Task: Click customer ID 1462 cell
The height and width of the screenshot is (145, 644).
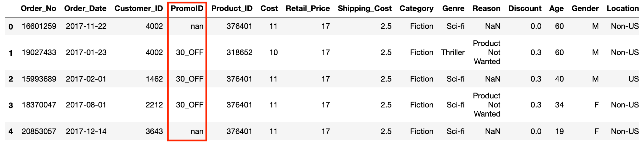Action: coord(154,79)
